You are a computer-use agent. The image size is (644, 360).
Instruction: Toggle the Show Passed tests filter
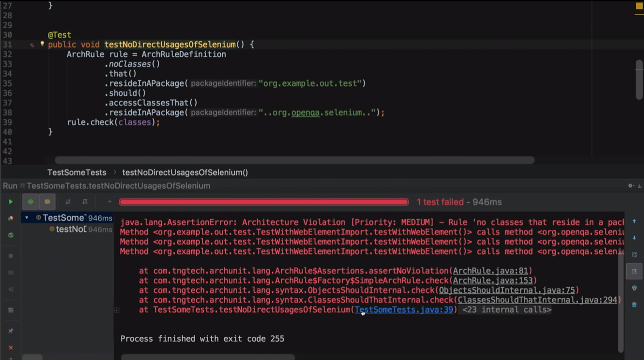(x=30, y=202)
